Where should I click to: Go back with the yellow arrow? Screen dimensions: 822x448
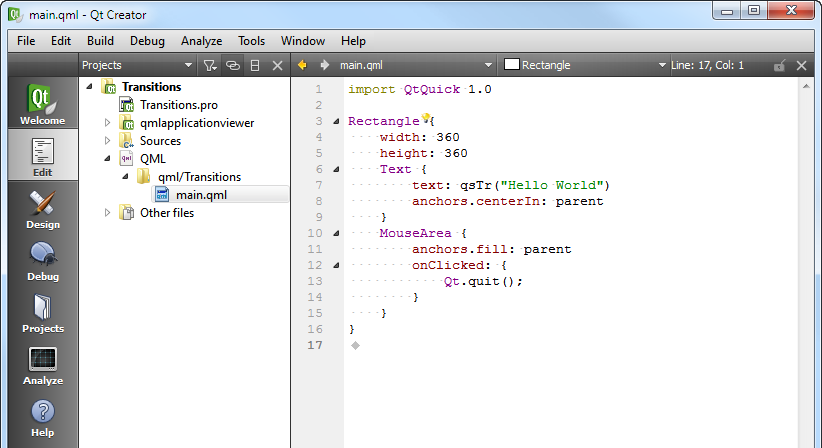tap(302, 65)
